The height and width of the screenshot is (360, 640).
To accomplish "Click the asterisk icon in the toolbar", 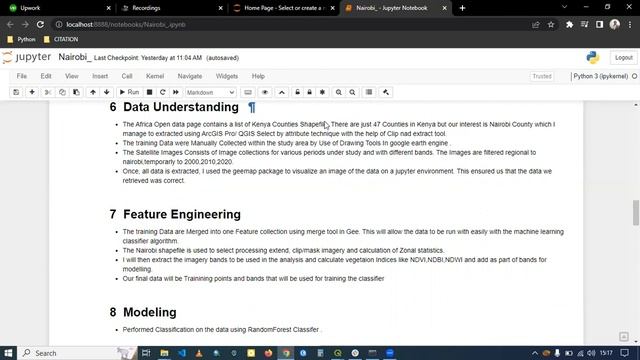I will 322,92.
